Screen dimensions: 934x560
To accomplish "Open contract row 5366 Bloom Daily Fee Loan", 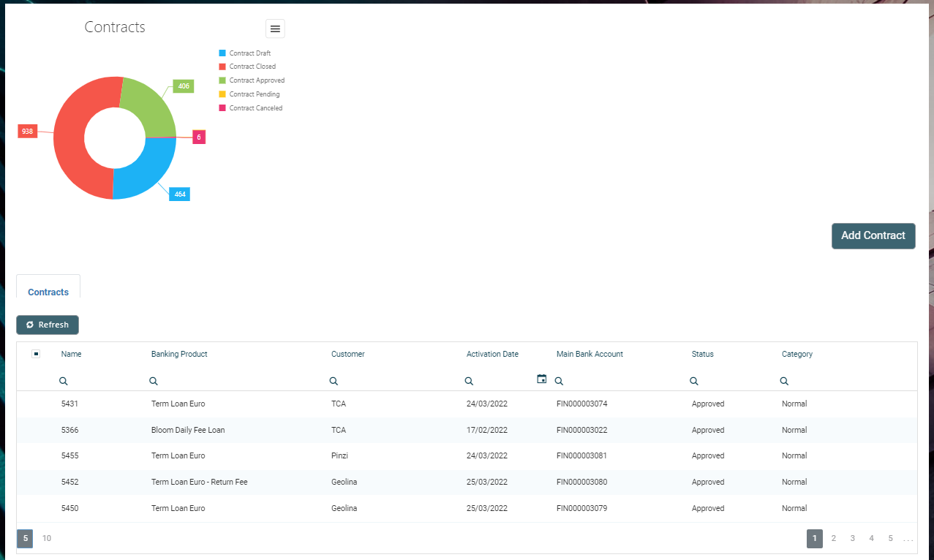I will pyautogui.click(x=188, y=430).
